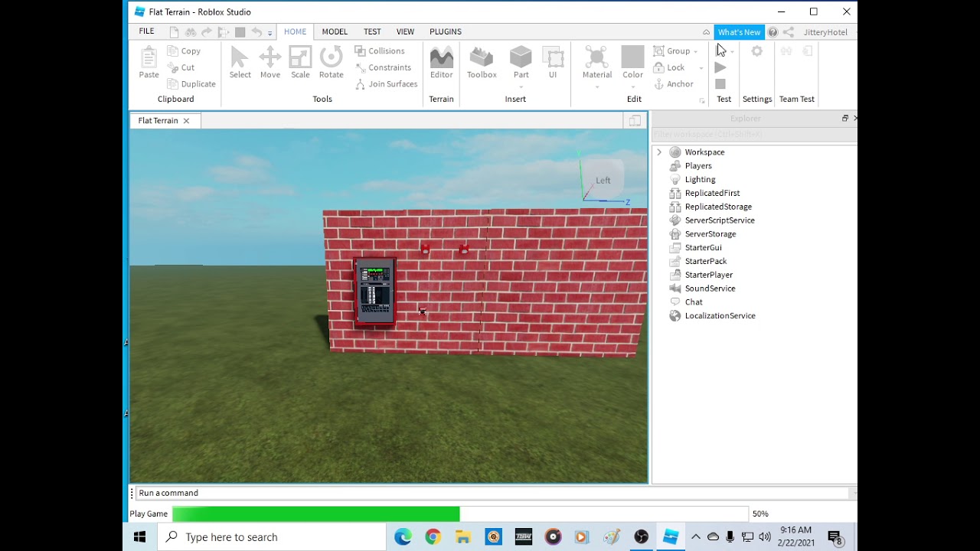Screen dimensions: 980x551
Task: Open the Color dropdown arrow
Action: coord(632,86)
